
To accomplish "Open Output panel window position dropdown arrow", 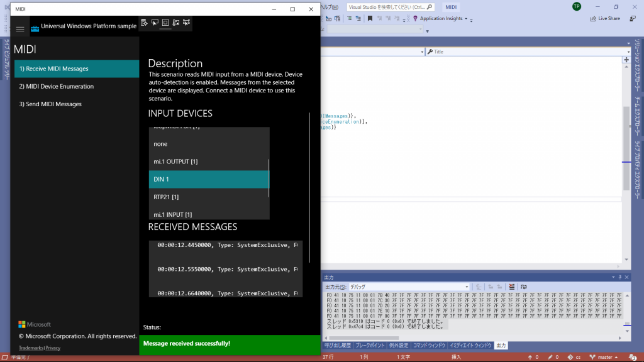I will 613,277.
